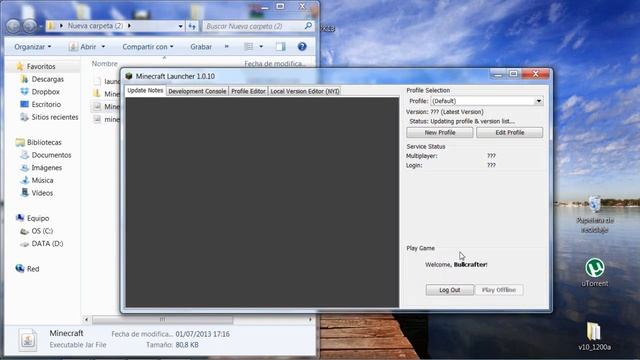Click the Explorer refresh button
640x360 pixels.
pos(192,26)
